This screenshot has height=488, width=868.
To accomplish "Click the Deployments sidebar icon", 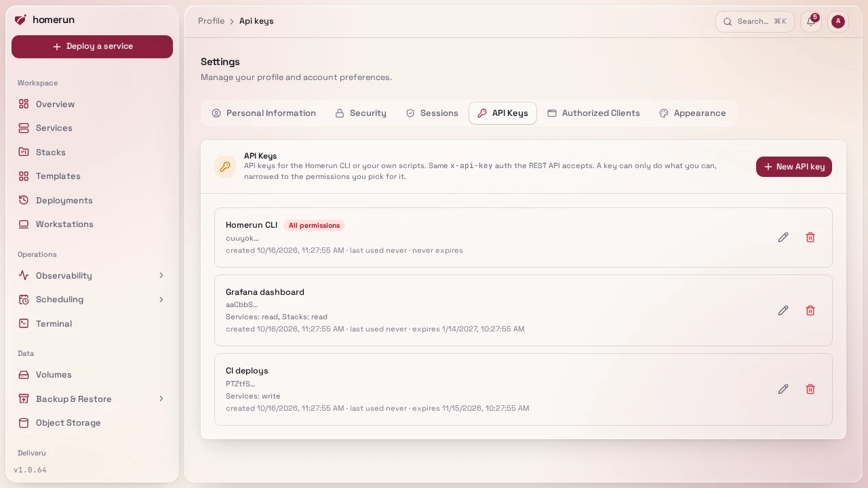I will pyautogui.click(x=24, y=200).
